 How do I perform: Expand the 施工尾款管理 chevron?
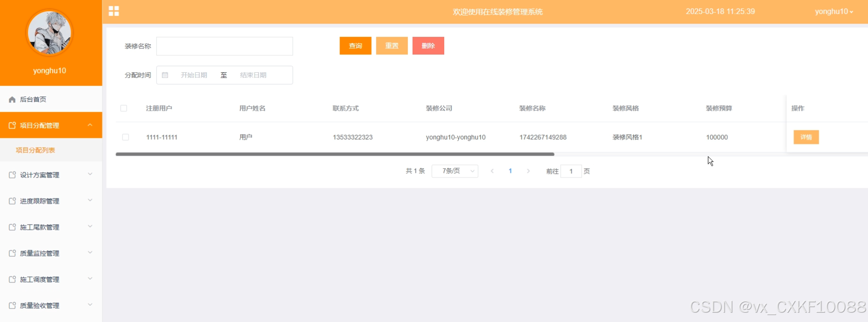pyautogui.click(x=90, y=226)
